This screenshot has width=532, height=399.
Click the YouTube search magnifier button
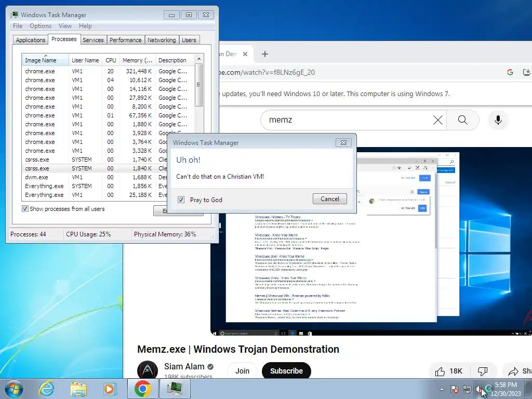point(463,120)
